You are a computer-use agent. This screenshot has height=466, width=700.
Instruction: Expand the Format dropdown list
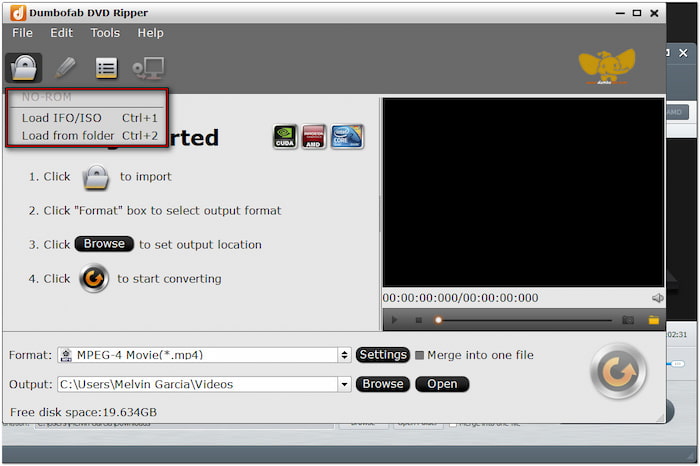point(345,355)
